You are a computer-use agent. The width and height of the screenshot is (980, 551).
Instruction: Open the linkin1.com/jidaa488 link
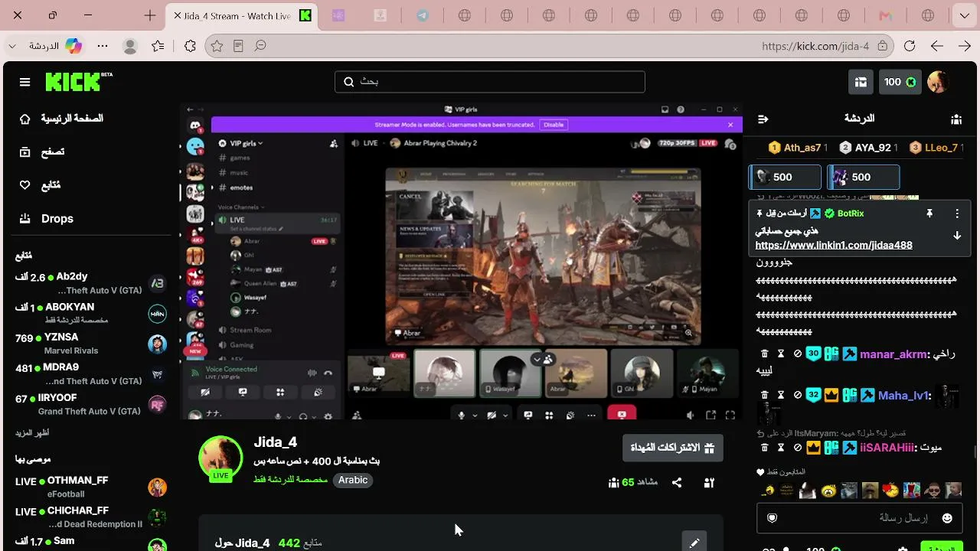coord(834,246)
